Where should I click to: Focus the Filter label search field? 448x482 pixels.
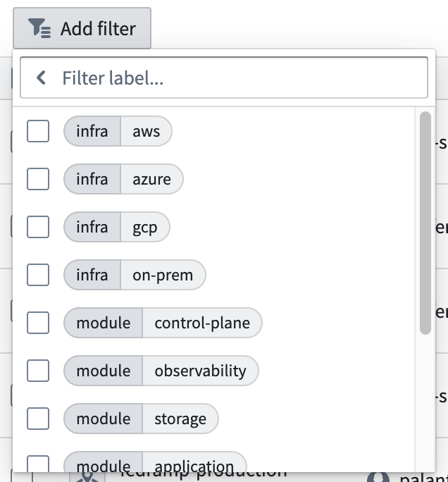tap(224, 78)
